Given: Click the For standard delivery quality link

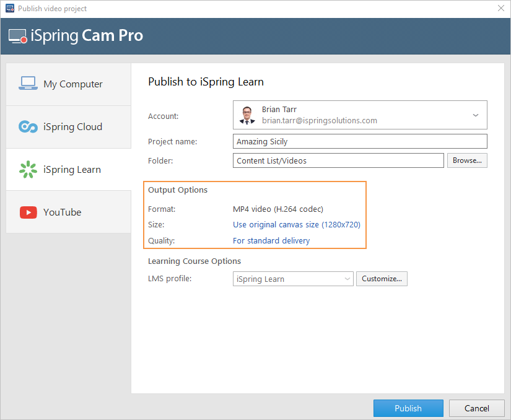Looking at the screenshot, I should pos(271,240).
